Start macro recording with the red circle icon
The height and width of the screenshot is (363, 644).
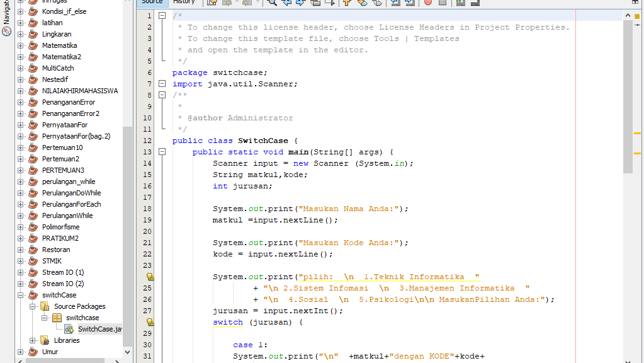coord(428,3)
